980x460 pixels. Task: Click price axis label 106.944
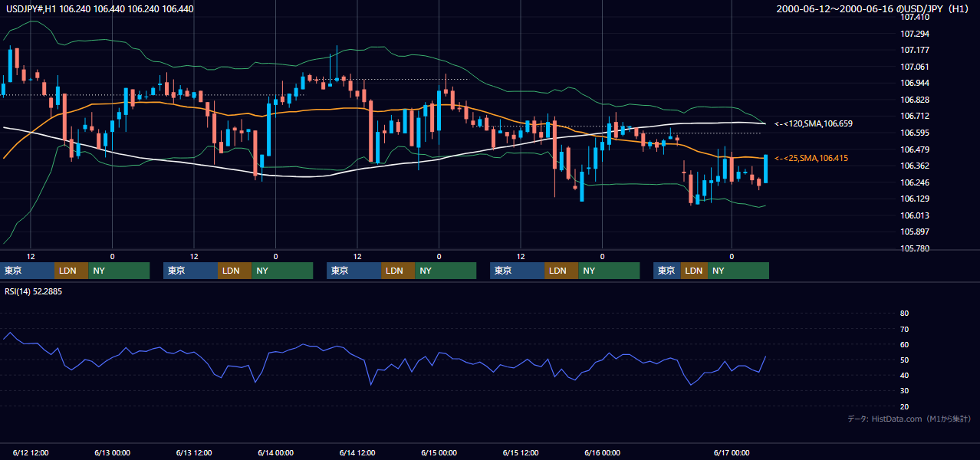click(x=915, y=83)
